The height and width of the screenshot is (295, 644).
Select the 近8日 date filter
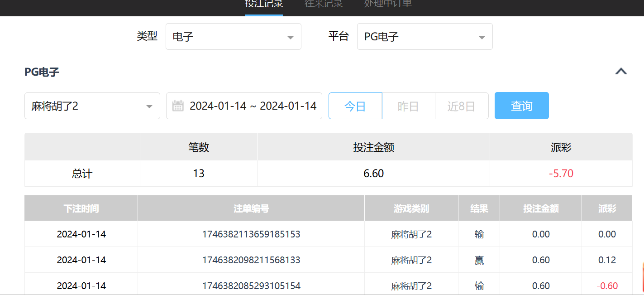click(461, 106)
